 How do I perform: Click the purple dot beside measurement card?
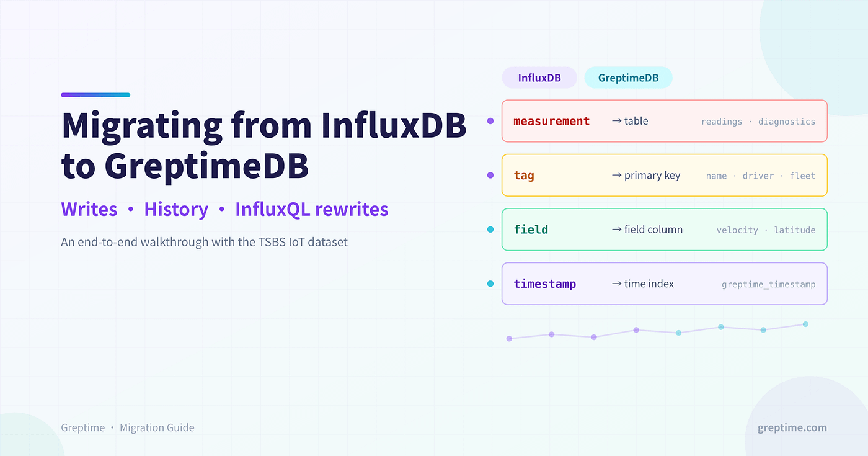point(490,121)
